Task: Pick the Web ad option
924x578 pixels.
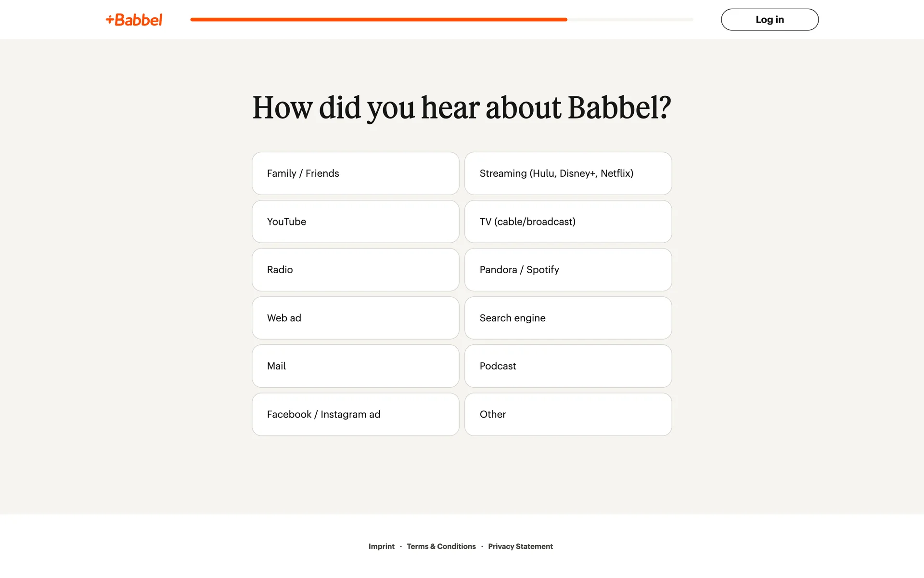Action: coord(355,318)
